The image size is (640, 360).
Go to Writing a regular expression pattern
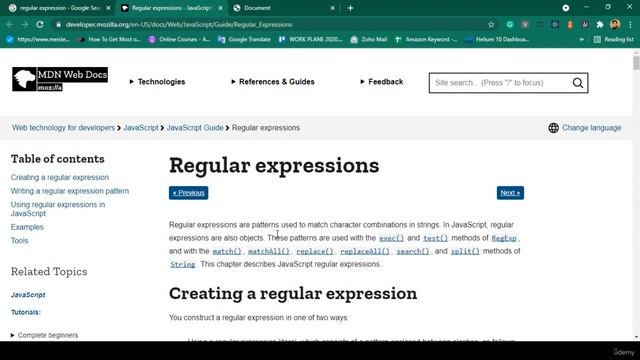[70, 191]
